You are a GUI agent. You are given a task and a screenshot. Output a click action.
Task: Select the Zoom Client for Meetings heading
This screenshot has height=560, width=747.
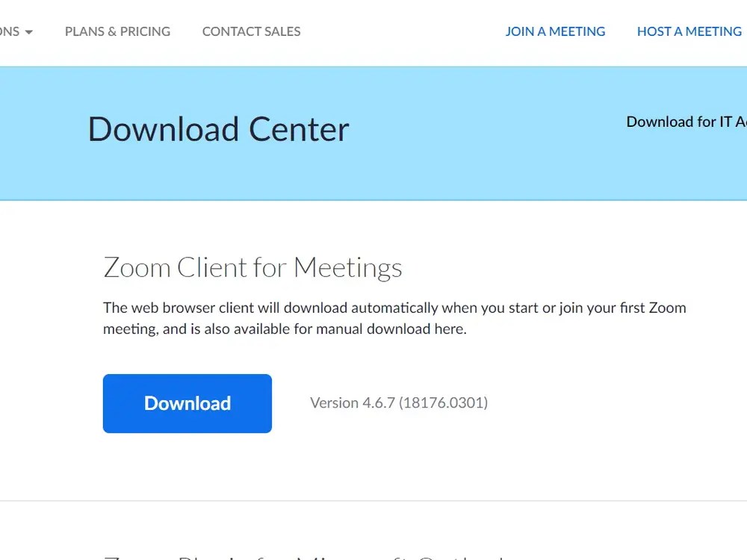pyautogui.click(x=253, y=267)
